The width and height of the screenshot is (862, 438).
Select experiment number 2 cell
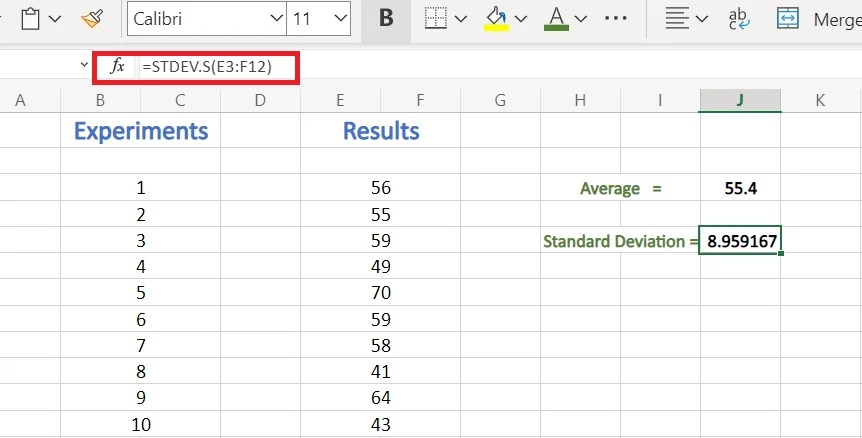[x=141, y=214]
